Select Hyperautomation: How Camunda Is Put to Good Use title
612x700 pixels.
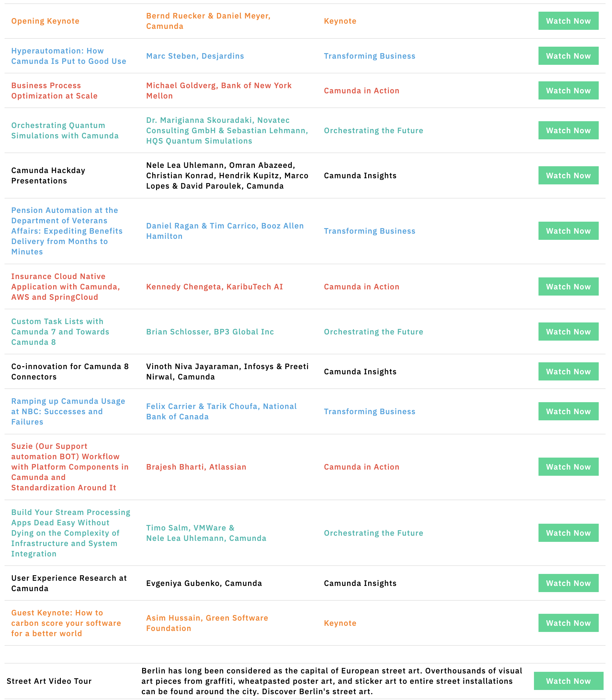pos(69,56)
